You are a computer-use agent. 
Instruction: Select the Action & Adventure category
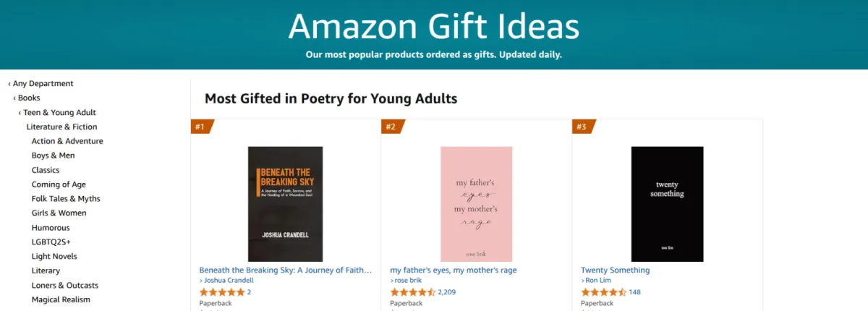(x=67, y=141)
